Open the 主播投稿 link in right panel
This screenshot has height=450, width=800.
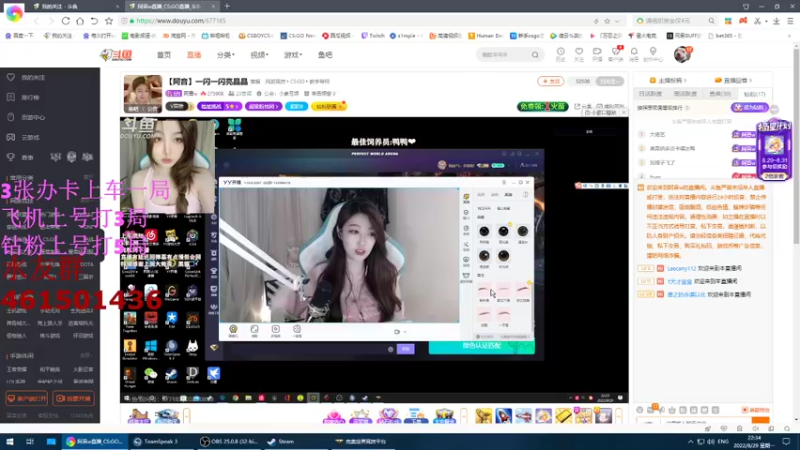point(668,80)
